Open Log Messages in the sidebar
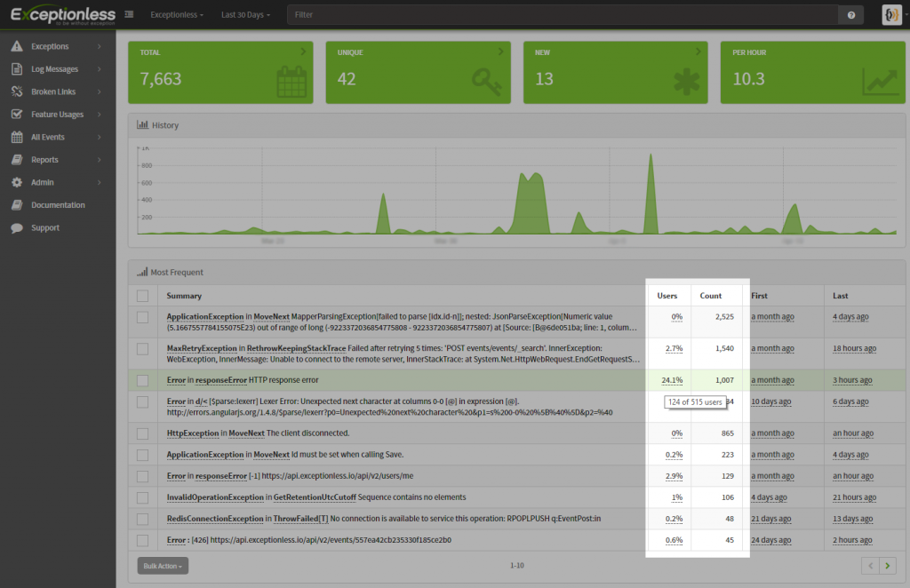The width and height of the screenshot is (910, 588). (x=54, y=69)
